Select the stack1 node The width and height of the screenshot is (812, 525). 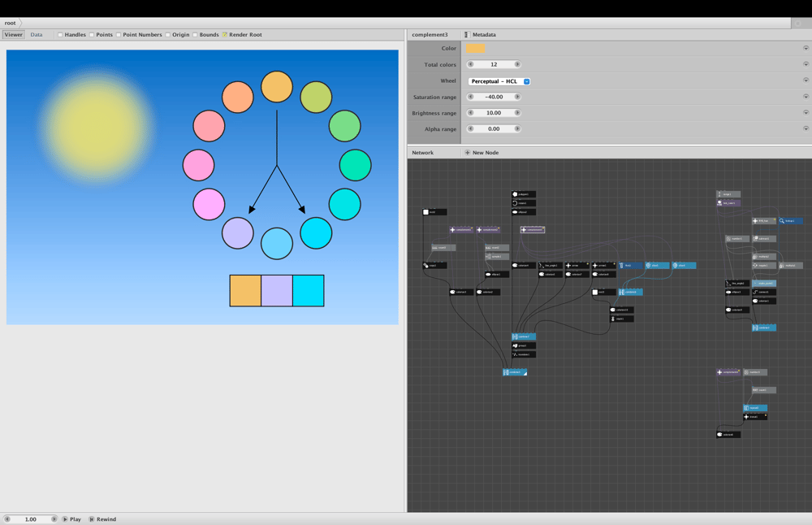(x=622, y=319)
